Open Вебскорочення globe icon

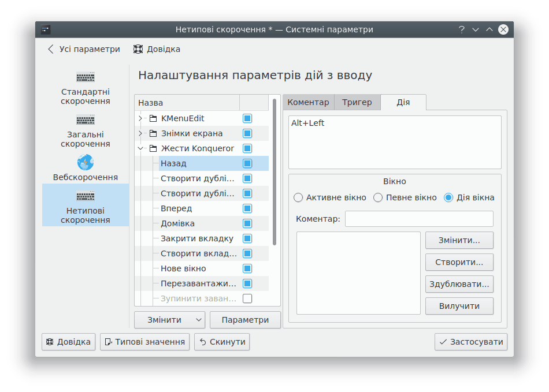click(85, 162)
